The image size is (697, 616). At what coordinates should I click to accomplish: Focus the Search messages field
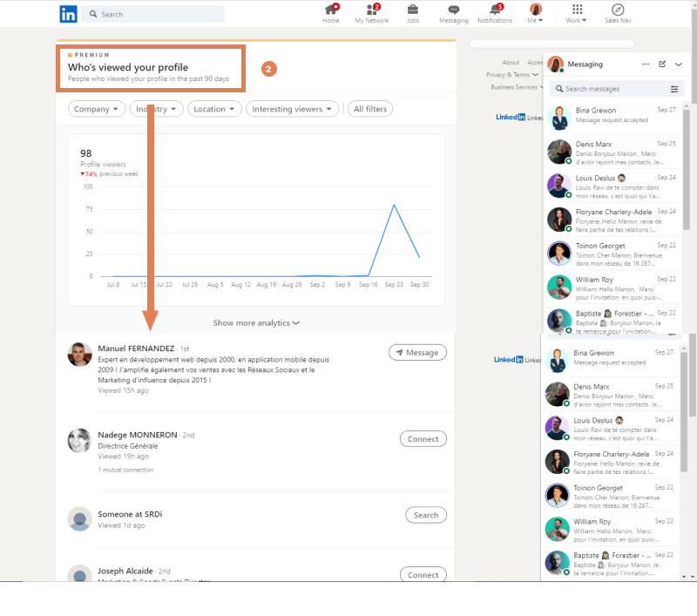point(617,89)
